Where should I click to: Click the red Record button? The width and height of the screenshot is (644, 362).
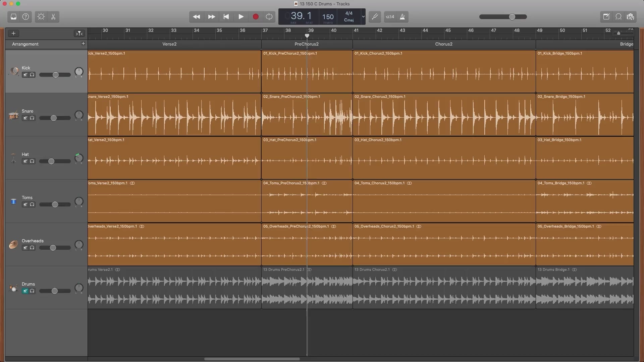(256, 17)
